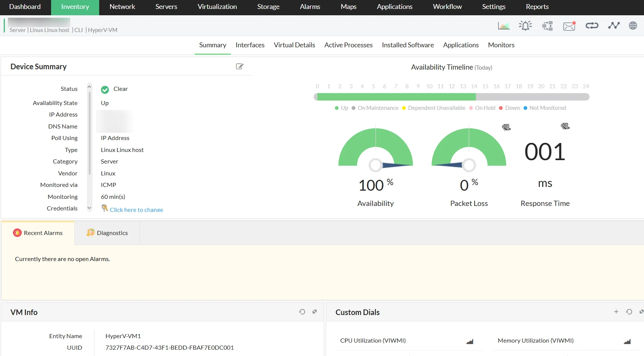Screen dimensions: 644x356
Task: Add a new custom dial
Action: [x=616, y=312]
